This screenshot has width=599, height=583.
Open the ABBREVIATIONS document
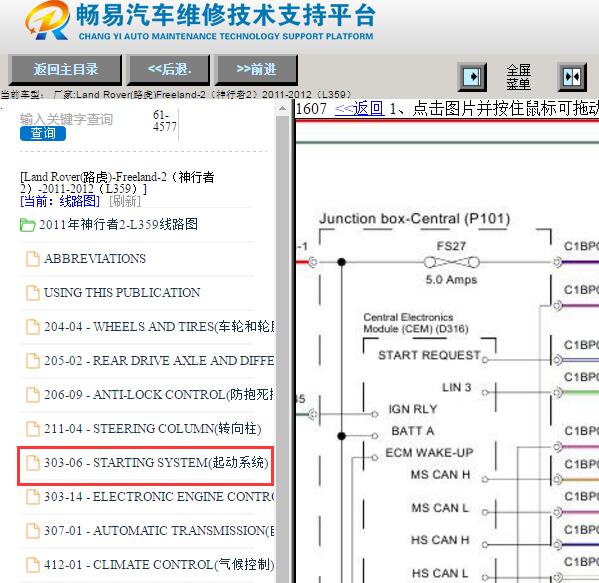[x=95, y=259]
